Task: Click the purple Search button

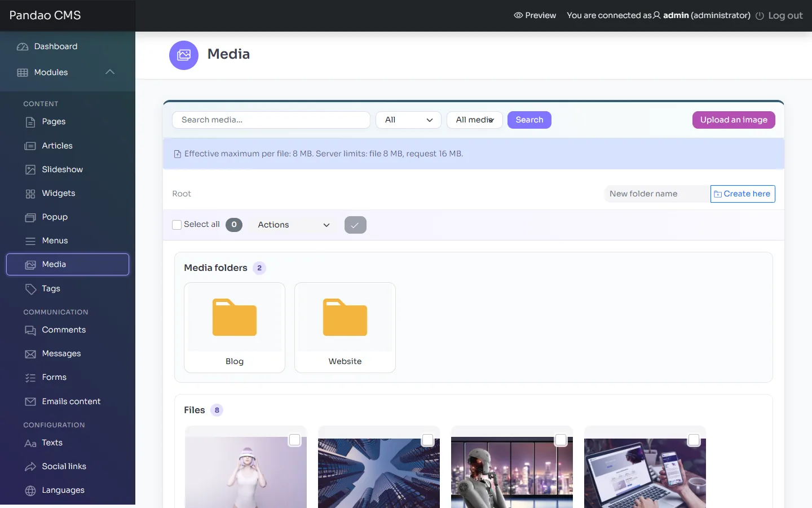Action: [x=529, y=120]
